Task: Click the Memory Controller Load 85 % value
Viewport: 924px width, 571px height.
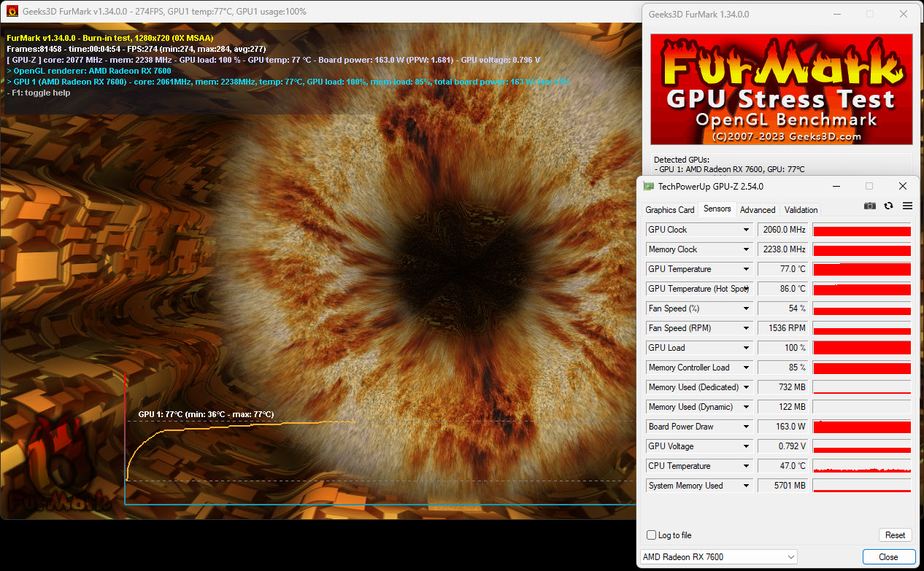Action: pos(782,368)
